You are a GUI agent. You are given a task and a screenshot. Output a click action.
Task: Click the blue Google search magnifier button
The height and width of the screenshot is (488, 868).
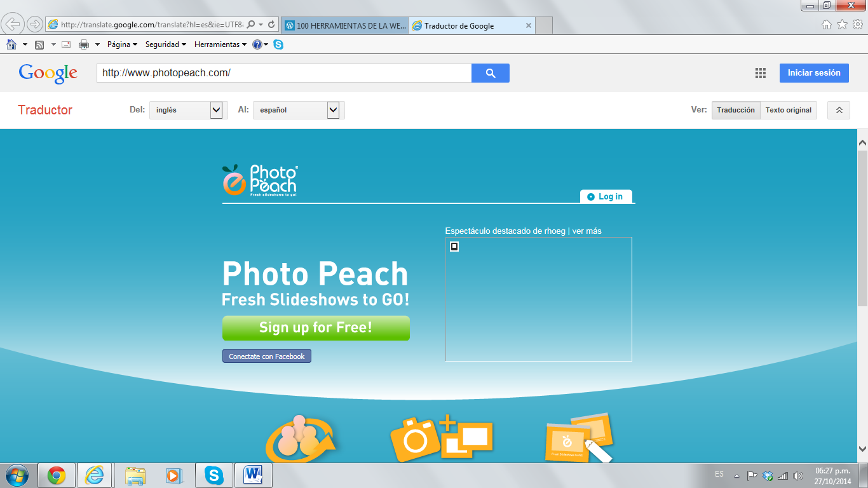tap(490, 73)
